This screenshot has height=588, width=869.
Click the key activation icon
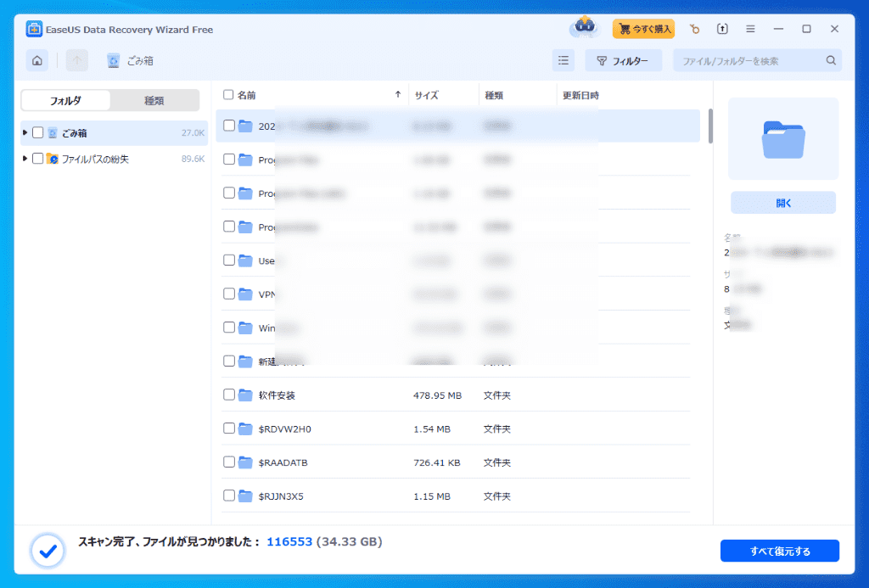pos(694,29)
